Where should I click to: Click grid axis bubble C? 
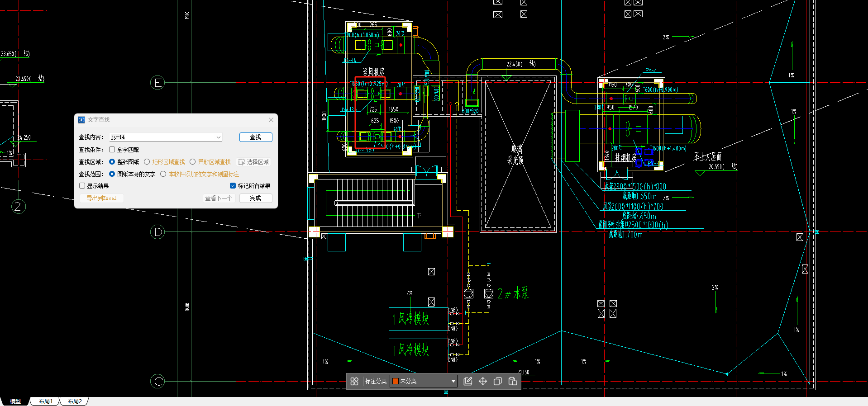tap(157, 381)
